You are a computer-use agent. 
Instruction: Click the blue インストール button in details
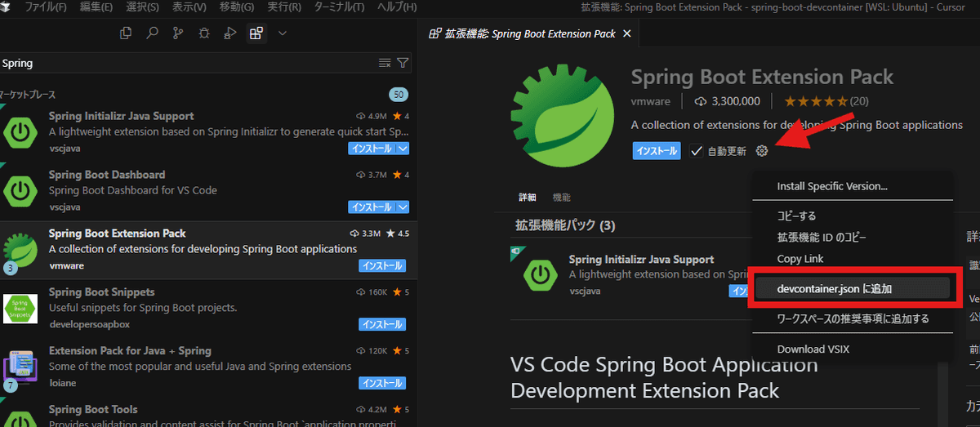(x=656, y=151)
